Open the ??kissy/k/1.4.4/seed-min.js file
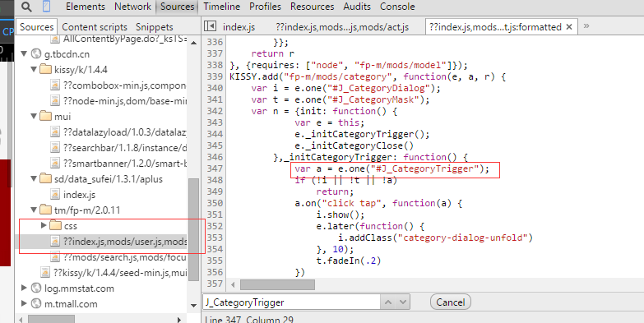This screenshot has height=323, width=644. [120, 273]
